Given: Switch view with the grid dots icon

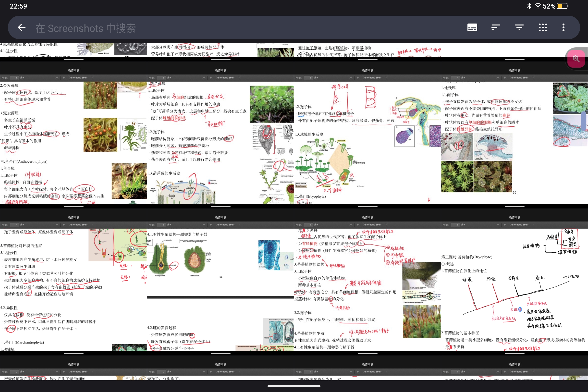Looking at the screenshot, I should [543, 27].
